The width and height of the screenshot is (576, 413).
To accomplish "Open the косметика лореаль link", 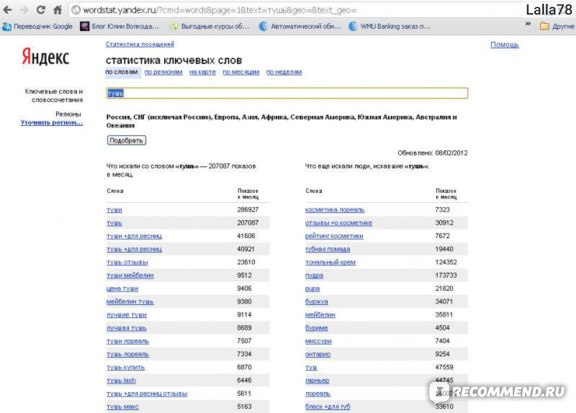I will pos(335,210).
